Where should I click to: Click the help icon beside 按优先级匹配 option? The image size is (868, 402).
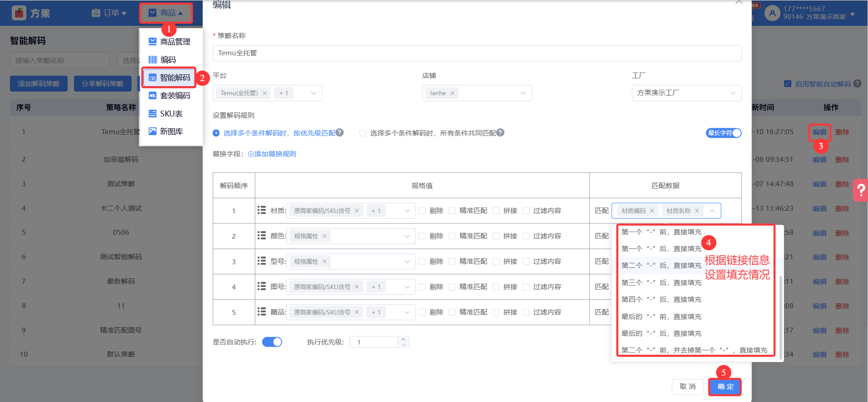pyautogui.click(x=340, y=133)
